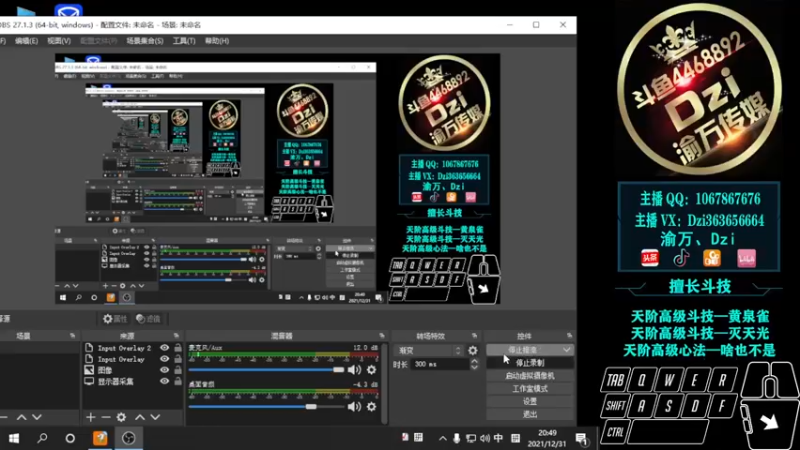Open source Properties (属性) gear button
This screenshot has height=450, width=800.
pos(115,319)
